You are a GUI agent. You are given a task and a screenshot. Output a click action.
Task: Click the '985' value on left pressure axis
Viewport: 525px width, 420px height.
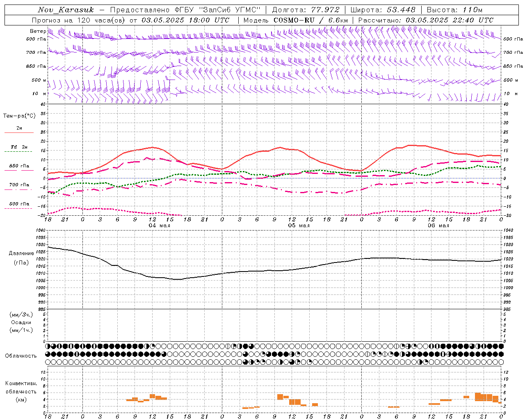(x=42, y=309)
